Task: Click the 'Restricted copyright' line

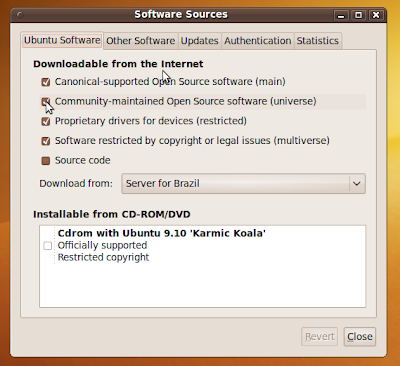Action: (103, 257)
